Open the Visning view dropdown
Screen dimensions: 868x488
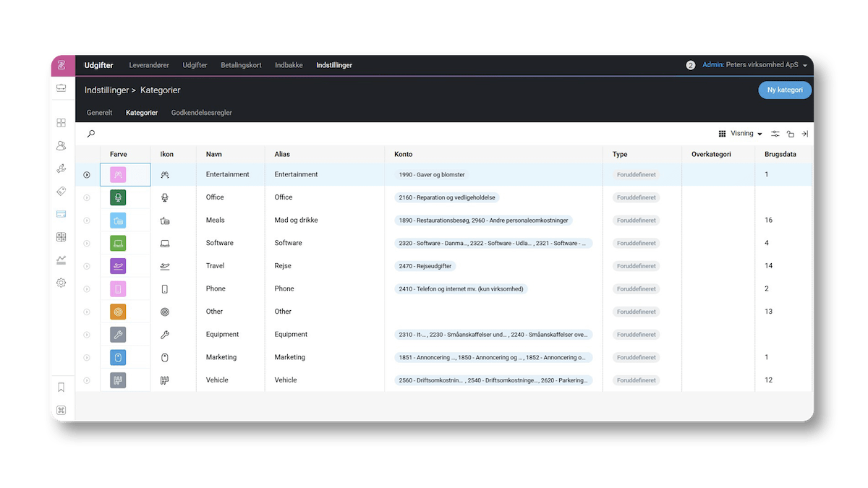tap(741, 134)
